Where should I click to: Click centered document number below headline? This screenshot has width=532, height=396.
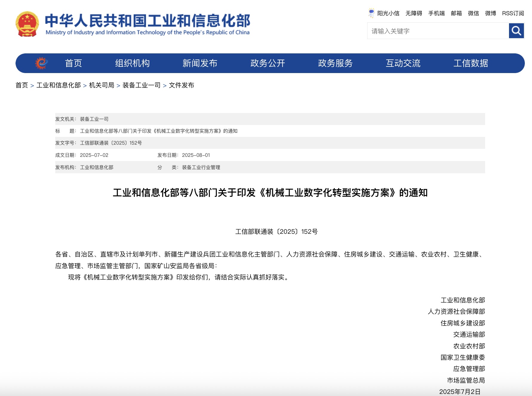coord(276,232)
